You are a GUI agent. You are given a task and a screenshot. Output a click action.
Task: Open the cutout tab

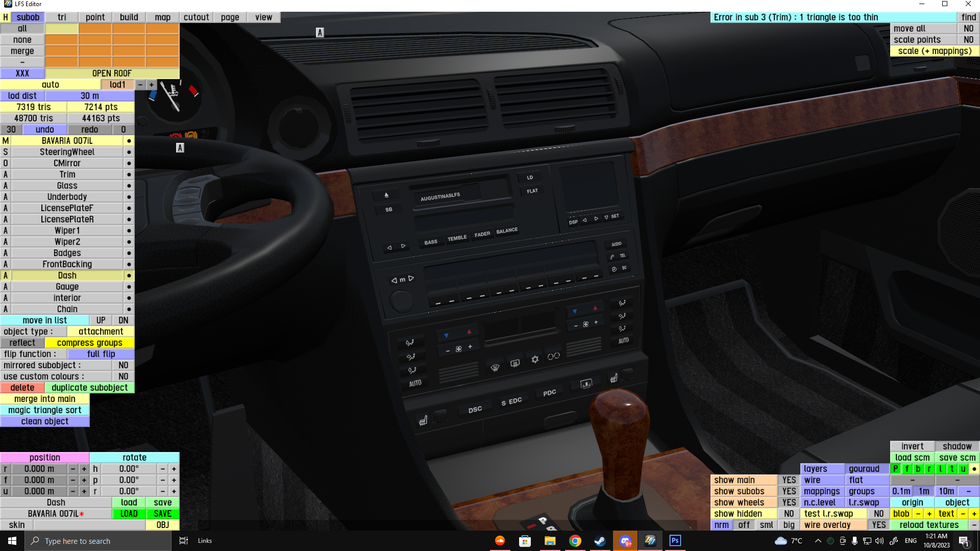pos(196,17)
